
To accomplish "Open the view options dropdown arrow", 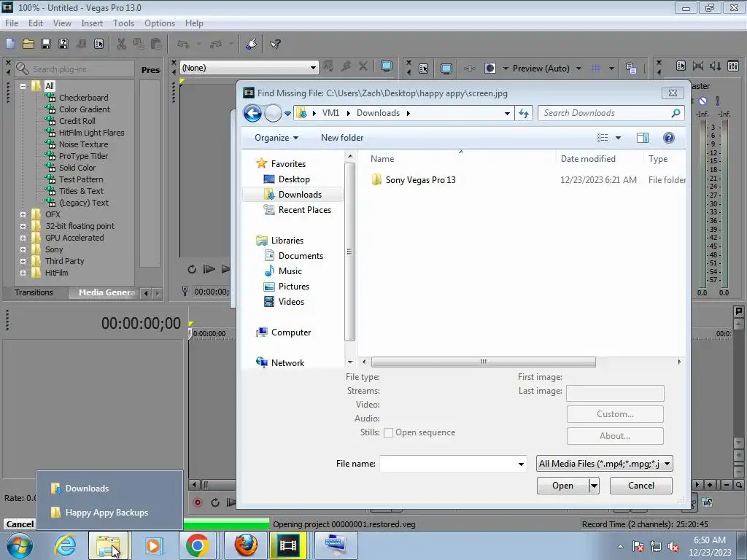I will pos(618,138).
